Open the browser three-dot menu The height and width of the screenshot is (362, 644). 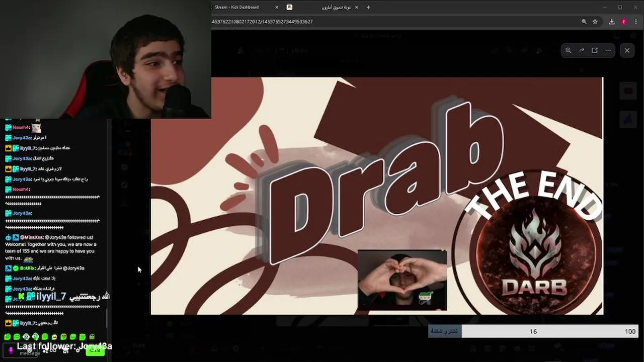pyautogui.click(x=636, y=22)
